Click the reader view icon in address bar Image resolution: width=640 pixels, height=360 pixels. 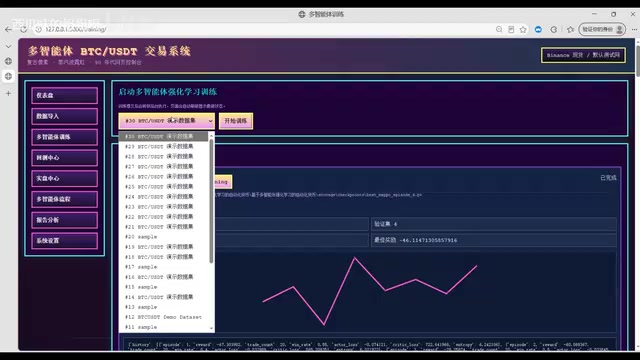coord(511,29)
